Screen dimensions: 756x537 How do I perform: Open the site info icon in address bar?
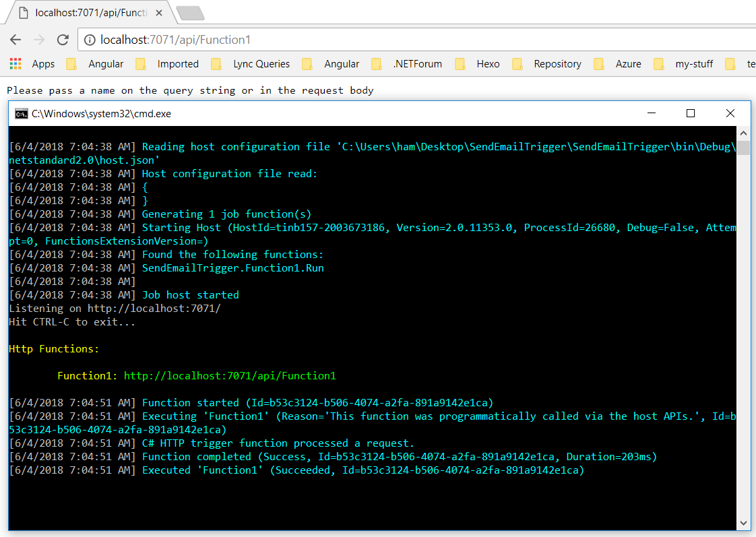click(90, 40)
